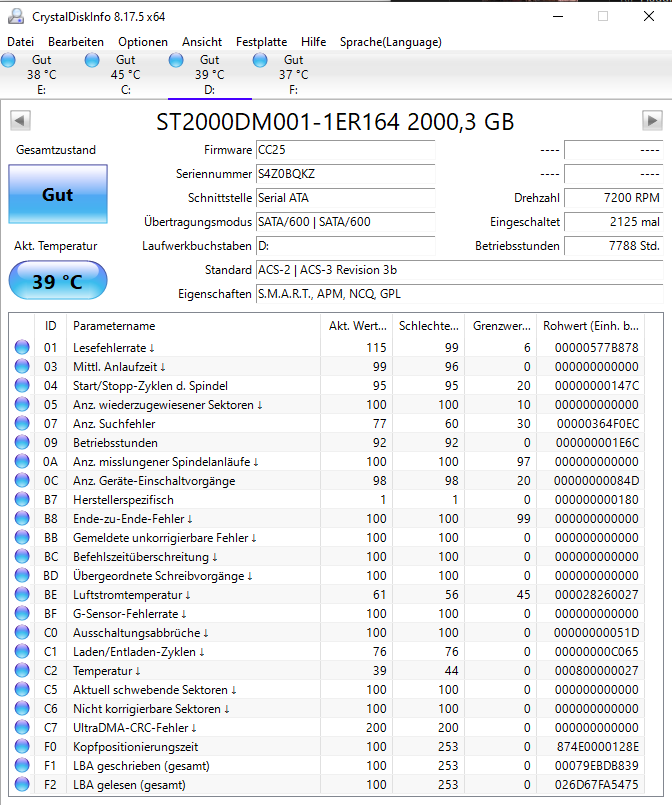
Task: Click status orb for Befehlszeitüberschreitung row
Action: click(22, 557)
